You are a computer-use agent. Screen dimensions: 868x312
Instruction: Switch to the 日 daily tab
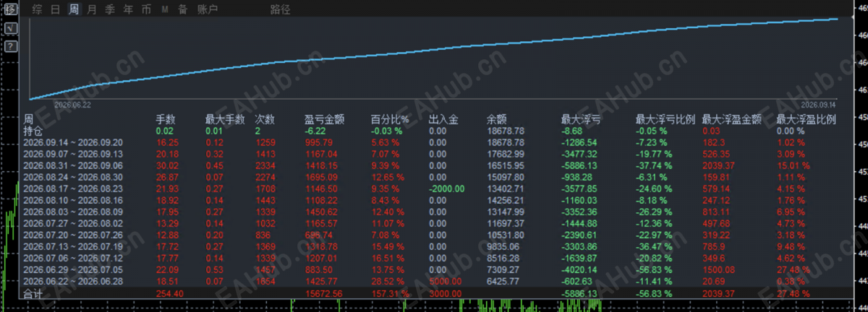pyautogui.click(x=56, y=9)
